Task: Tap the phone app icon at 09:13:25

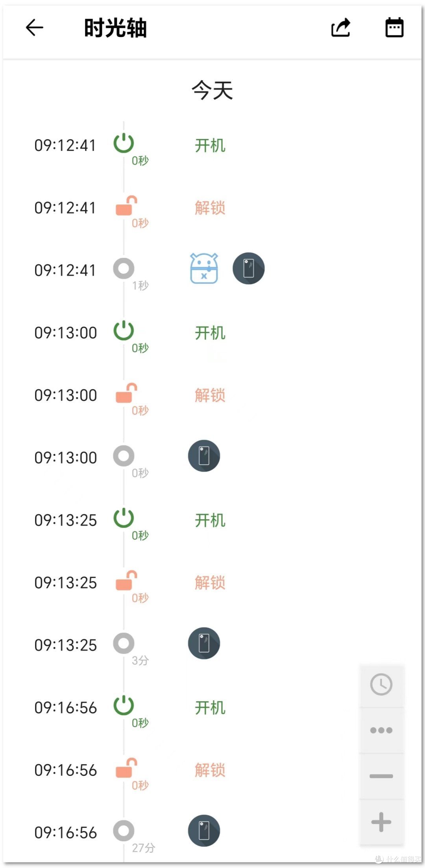Action: click(204, 643)
